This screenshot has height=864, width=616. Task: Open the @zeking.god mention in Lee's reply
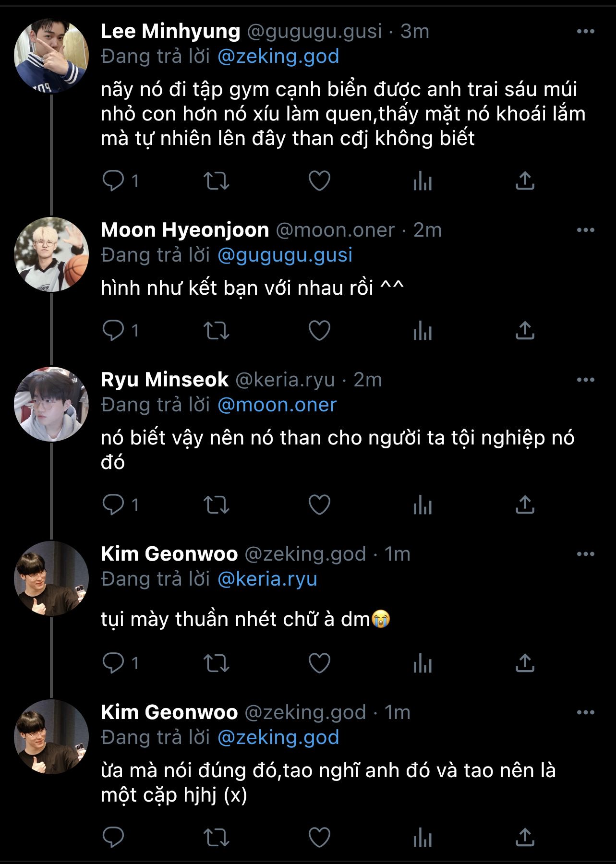278,57
